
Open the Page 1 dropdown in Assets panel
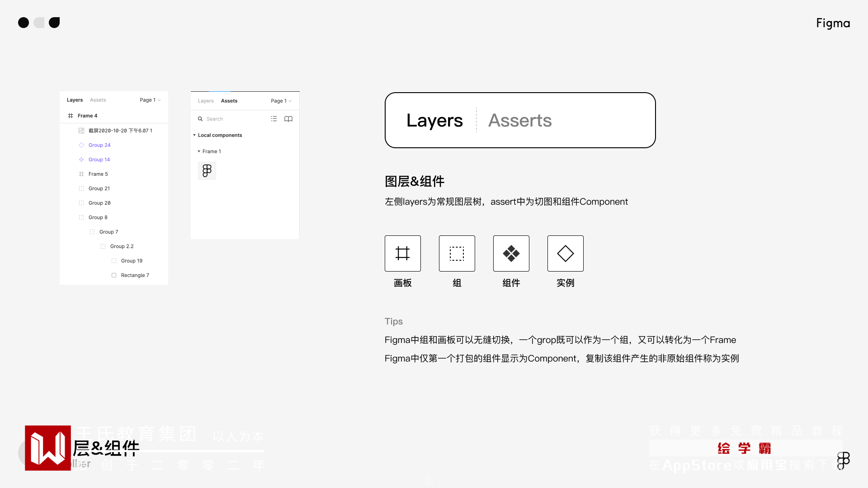[281, 101]
